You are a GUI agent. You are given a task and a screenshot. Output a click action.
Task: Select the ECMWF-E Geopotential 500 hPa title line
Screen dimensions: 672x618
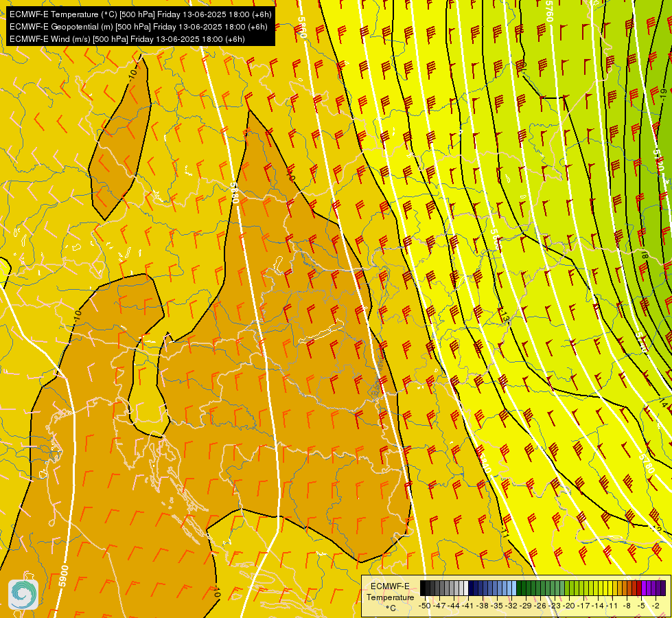tap(138, 27)
